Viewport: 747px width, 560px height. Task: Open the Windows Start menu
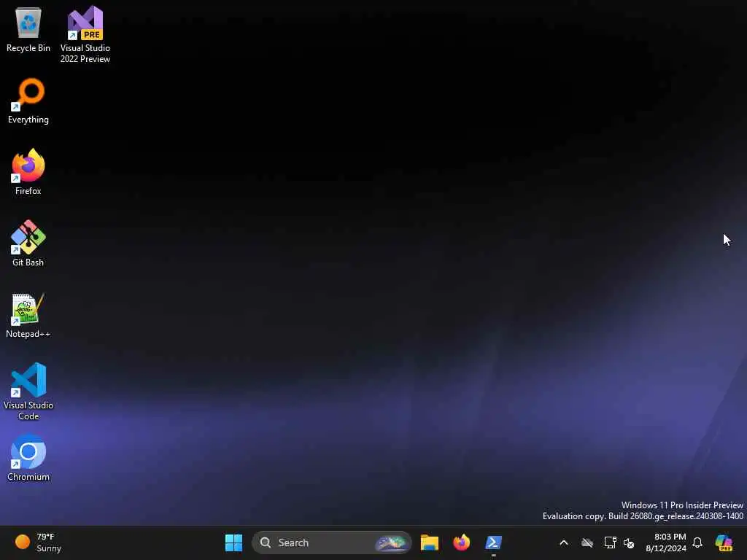(x=233, y=542)
